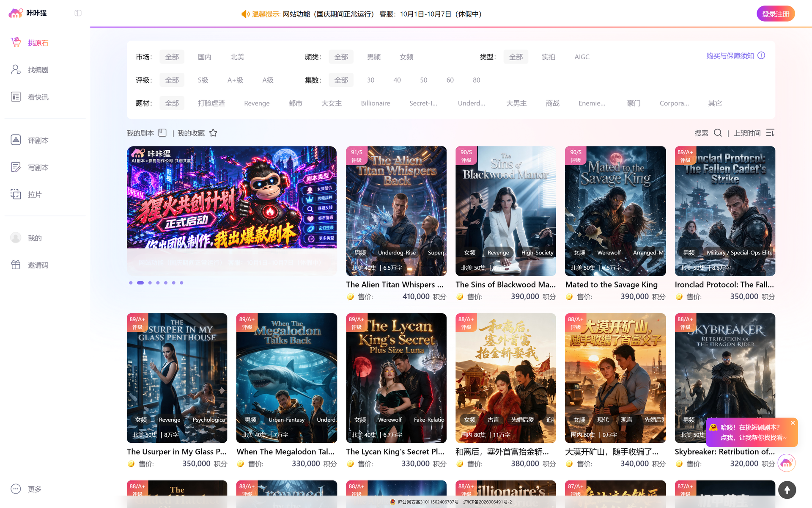Select 50 episode count filter
The width and height of the screenshot is (812, 508).
(423, 80)
